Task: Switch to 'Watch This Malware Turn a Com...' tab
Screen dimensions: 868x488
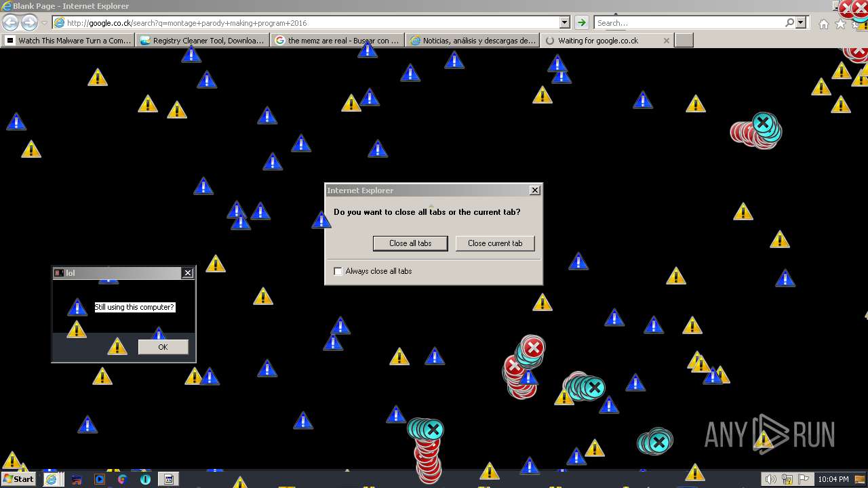Action: point(68,41)
